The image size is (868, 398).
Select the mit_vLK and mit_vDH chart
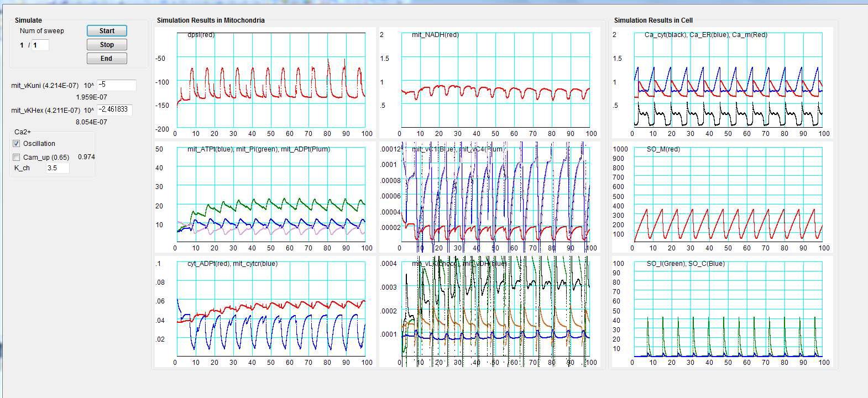tap(489, 312)
